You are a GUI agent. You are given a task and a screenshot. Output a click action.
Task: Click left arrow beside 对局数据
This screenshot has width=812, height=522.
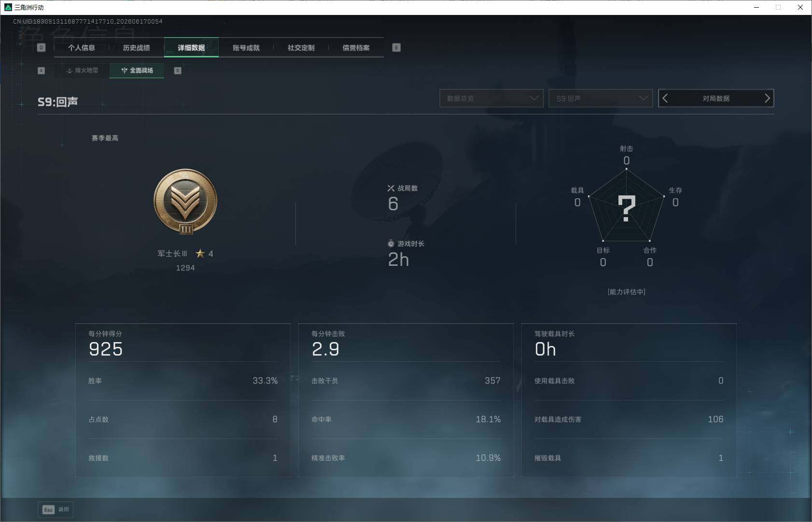(x=665, y=98)
